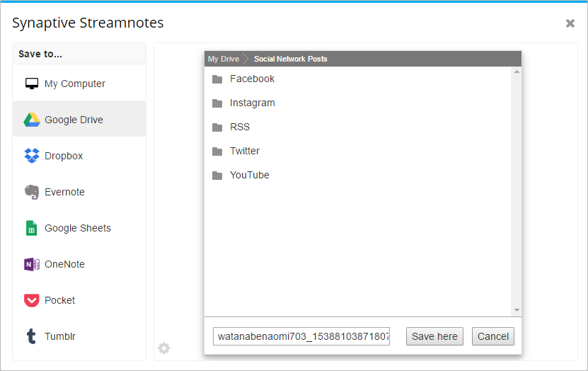This screenshot has width=588, height=371.
Task: Click the My Computer monitor icon
Action: click(32, 84)
